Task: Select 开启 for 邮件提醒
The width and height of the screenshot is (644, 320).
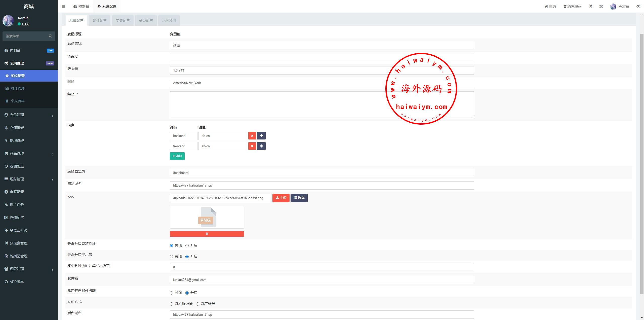Action: pyautogui.click(x=187, y=293)
